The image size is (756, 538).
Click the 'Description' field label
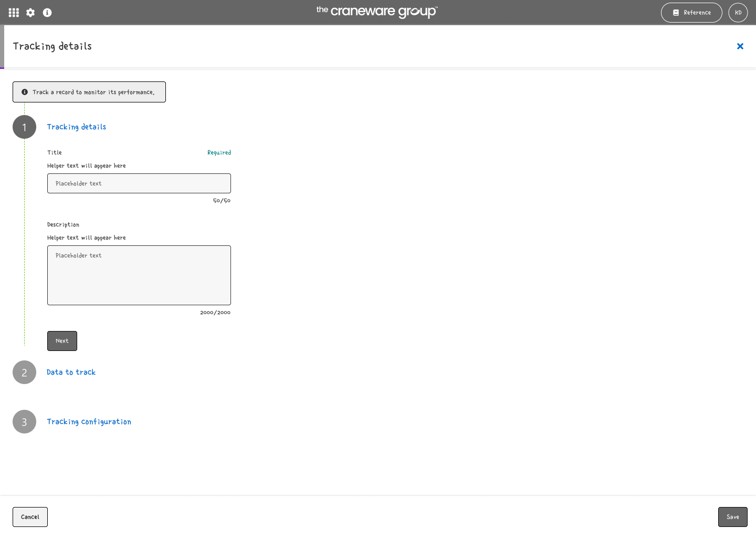pos(63,225)
